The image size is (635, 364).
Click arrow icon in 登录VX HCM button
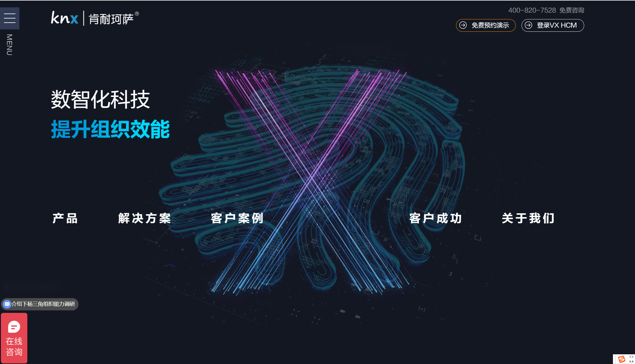pyautogui.click(x=528, y=25)
